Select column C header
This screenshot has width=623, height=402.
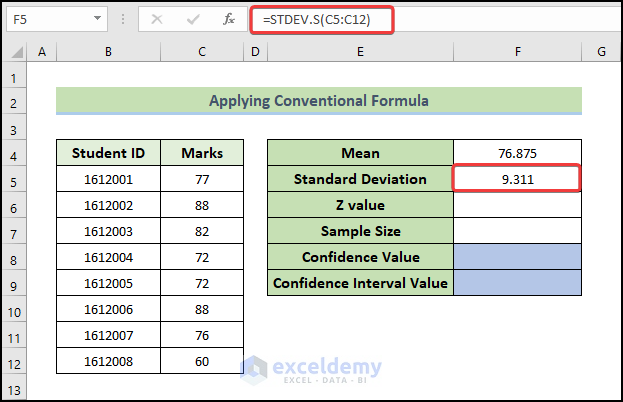coord(202,52)
